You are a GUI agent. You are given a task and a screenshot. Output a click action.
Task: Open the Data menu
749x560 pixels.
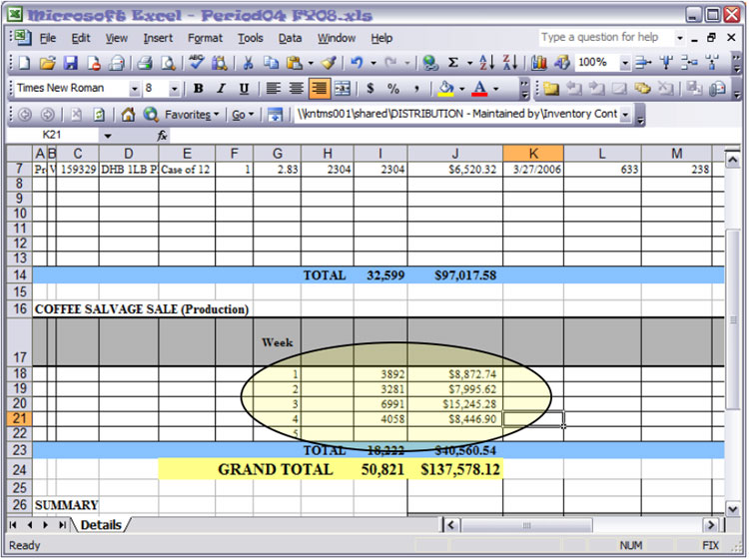pos(290,38)
